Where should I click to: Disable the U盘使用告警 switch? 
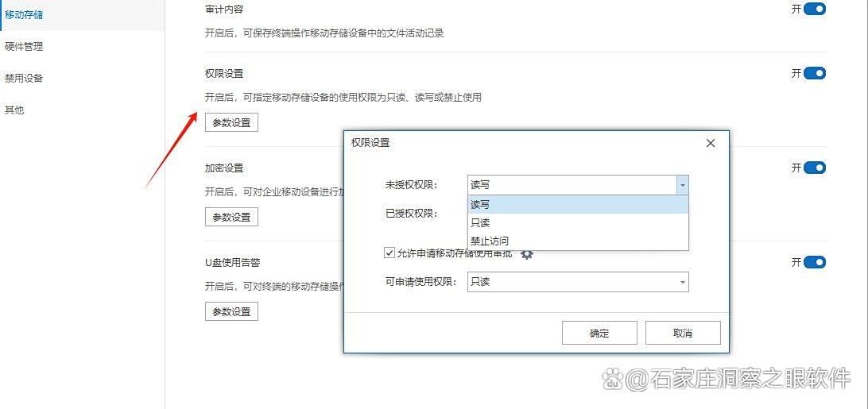click(x=815, y=262)
